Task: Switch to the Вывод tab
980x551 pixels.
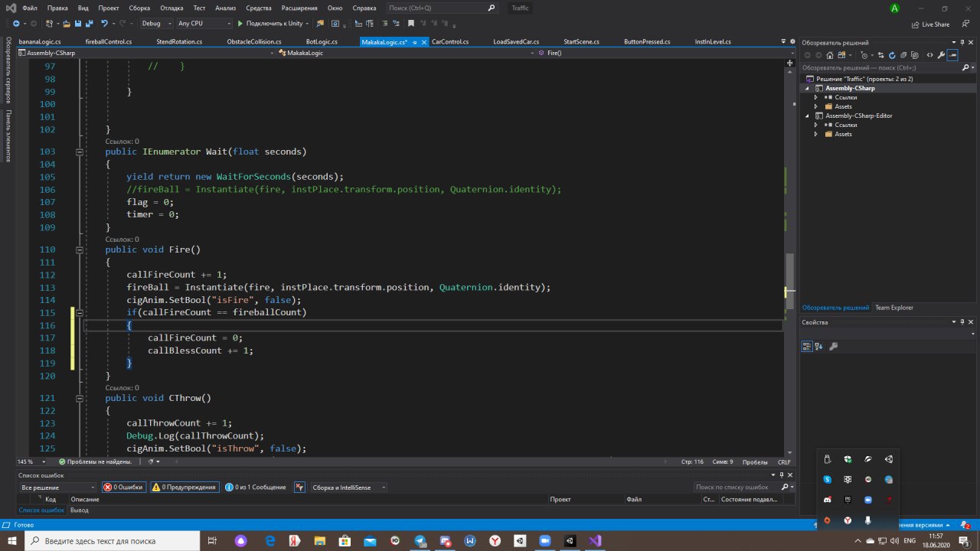Action: pyautogui.click(x=79, y=510)
